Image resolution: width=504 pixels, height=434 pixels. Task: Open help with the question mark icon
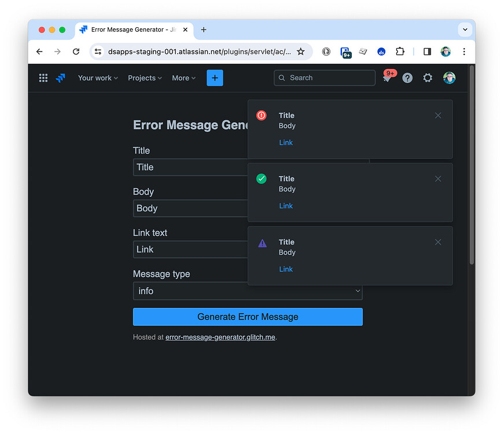[407, 78]
